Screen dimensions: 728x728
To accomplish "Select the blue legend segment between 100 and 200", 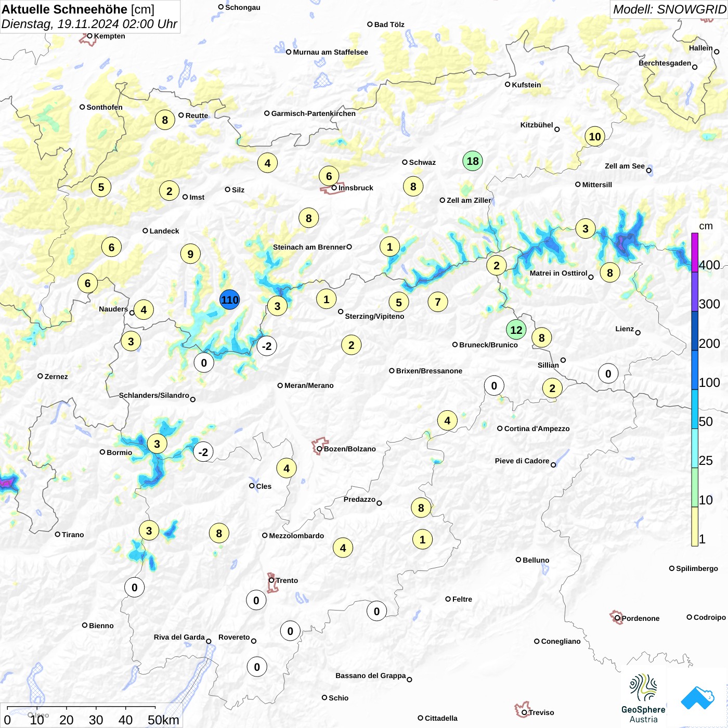I will pyautogui.click(x=695, y=370).
